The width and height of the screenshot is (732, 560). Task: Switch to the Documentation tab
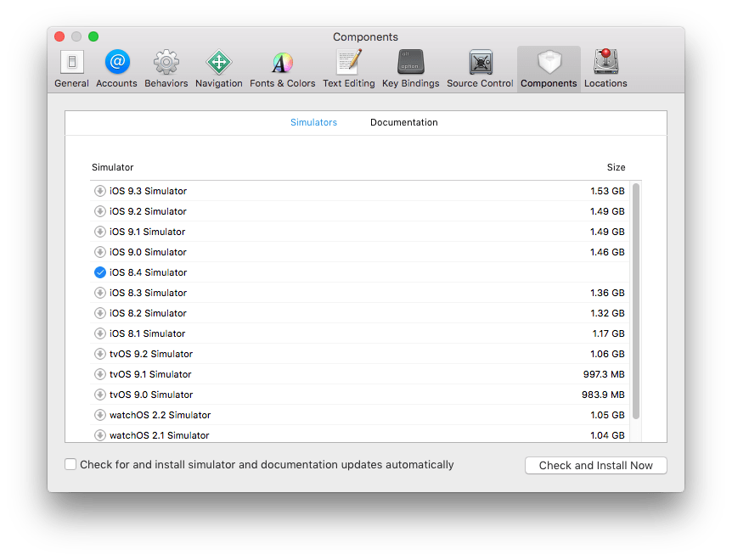click(x=404, y=122)
